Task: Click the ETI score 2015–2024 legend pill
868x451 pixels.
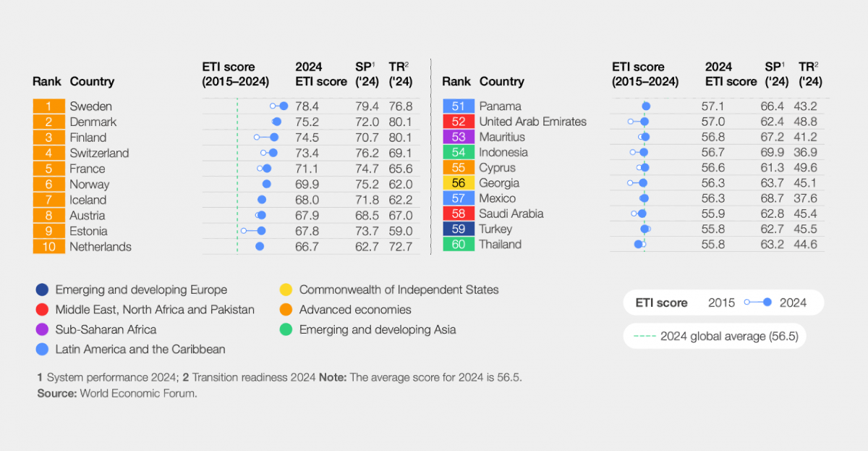Action: click(723, 303)
